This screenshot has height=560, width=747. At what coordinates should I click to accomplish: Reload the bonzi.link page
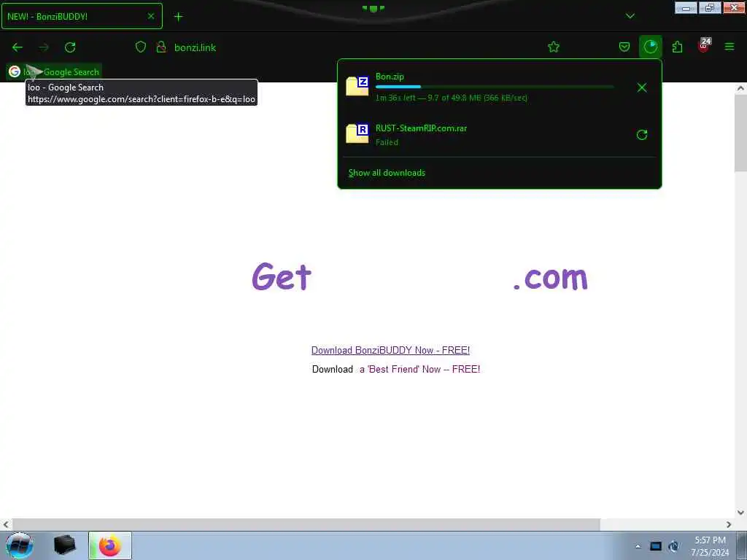pyautogui.click(x=70, y=47)
